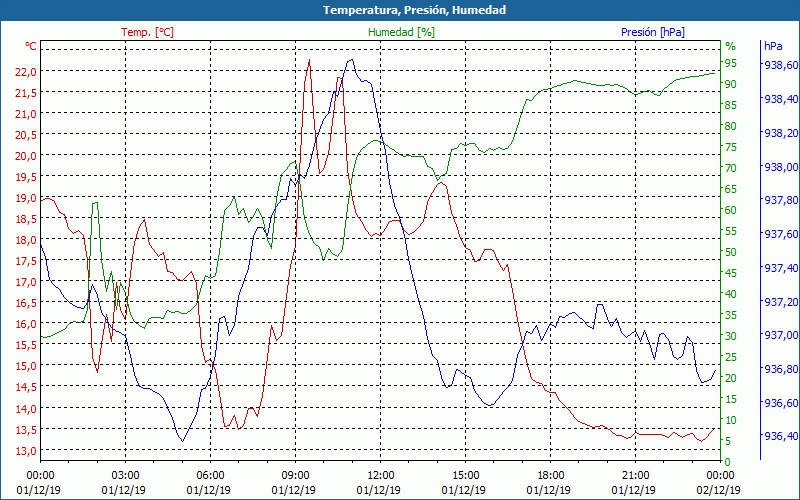The width and height of the screenshot is (800, 500).
Task: Click the blue 'hPa' axis unit label
Action: pyautogui.click(x=773, y=46)
